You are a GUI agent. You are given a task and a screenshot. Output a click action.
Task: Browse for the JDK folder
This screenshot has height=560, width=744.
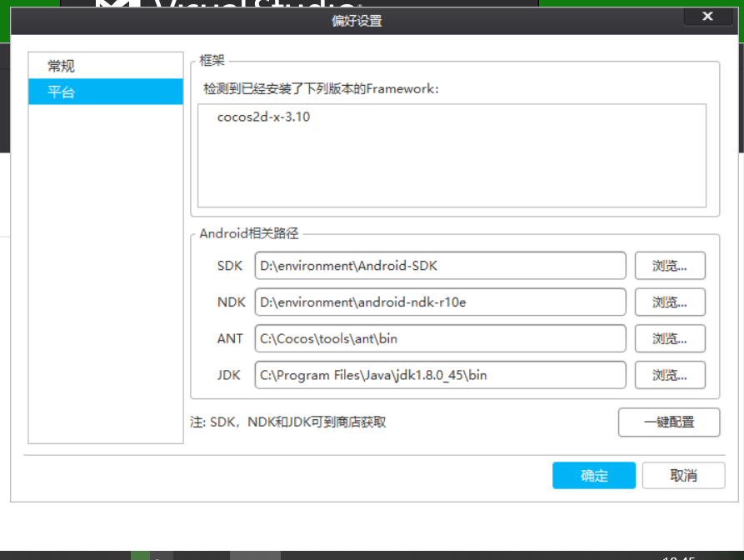click(670, 375)
